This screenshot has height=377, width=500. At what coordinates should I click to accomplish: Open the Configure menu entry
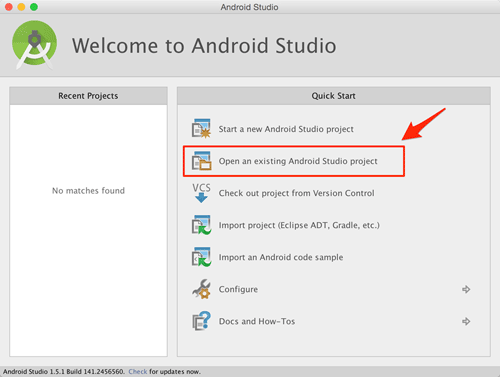(238, 289)
